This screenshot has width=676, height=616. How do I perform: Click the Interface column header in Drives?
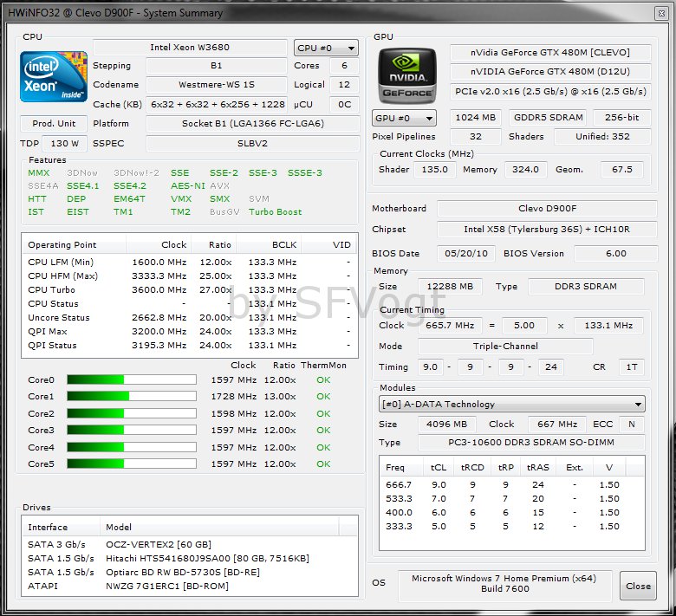point(61,527)
